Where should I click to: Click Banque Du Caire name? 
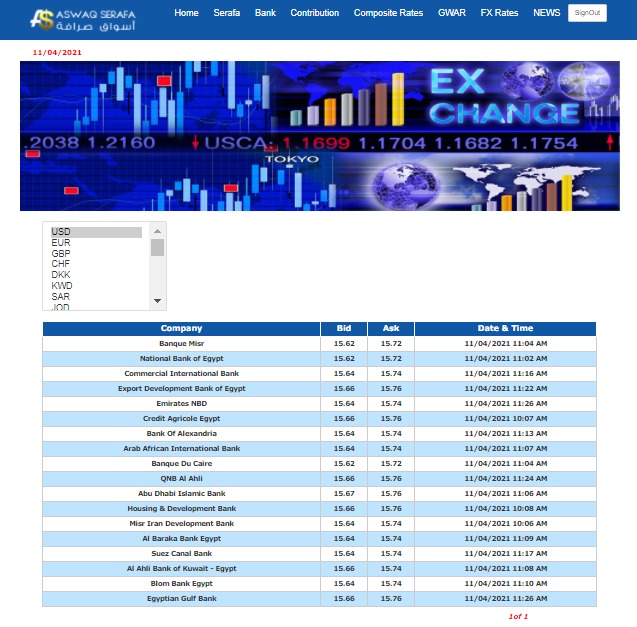[x=182, y=464]
